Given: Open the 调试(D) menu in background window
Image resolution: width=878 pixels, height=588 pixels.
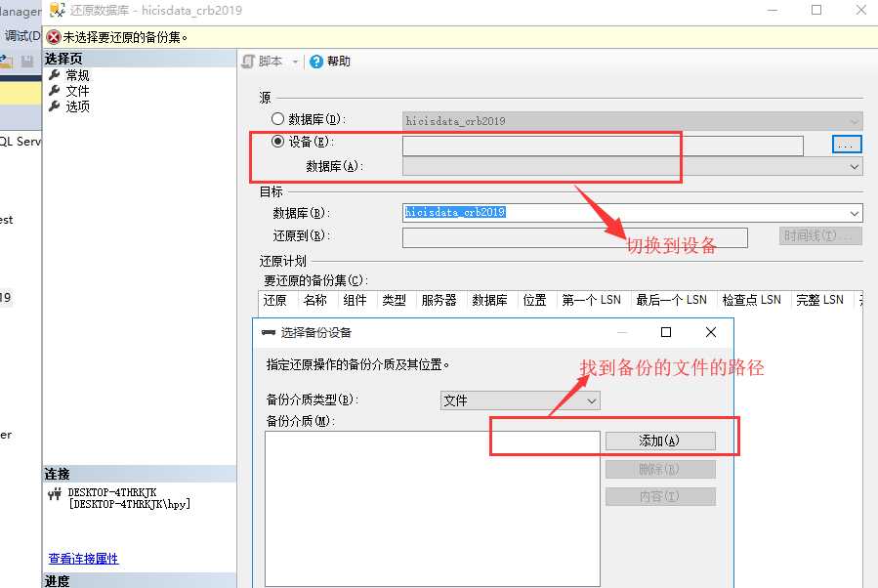Looking at the screenshot, I should click(22, 36).
